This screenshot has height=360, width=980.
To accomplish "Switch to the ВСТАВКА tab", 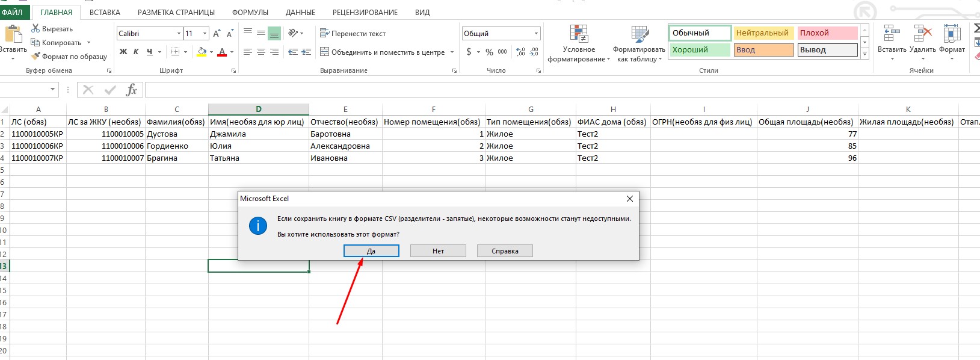I will coord(105,12).
